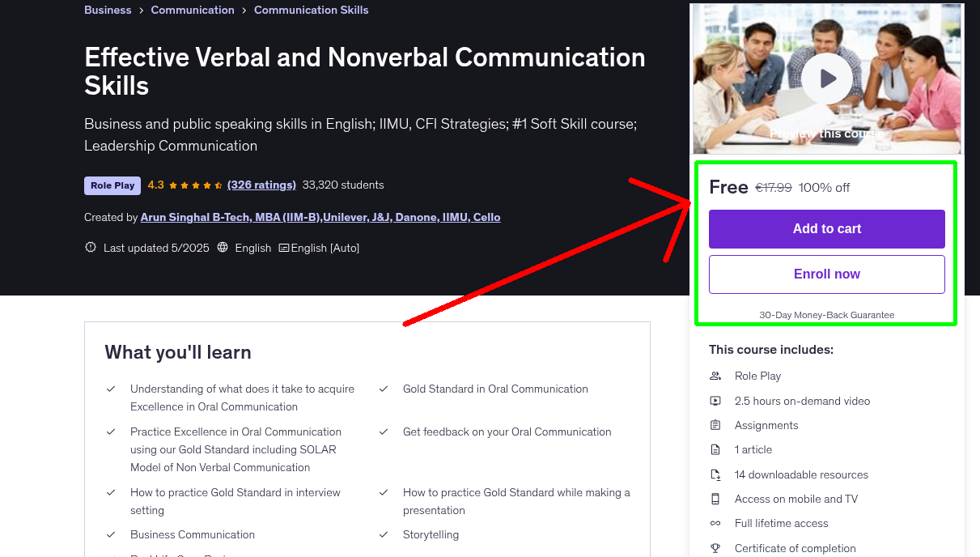Screen dimensions: 980x557
Task: Click the Role Play icon under course includes
Action: (715, 376)
